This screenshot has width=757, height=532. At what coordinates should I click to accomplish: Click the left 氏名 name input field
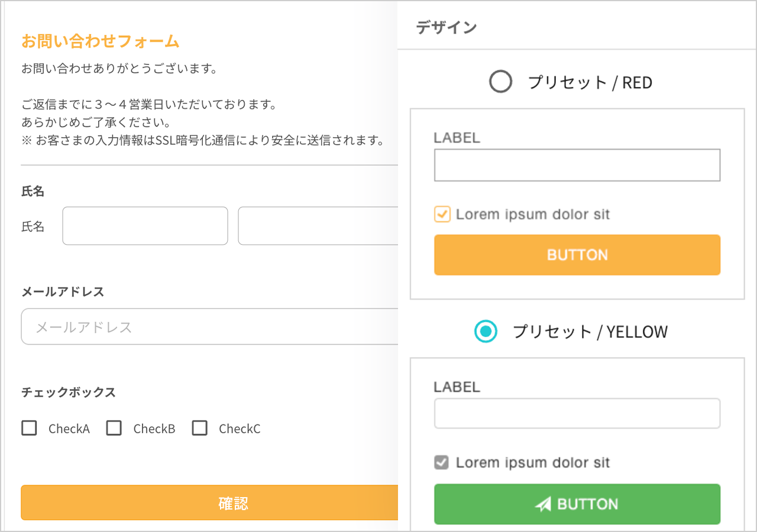click(x=145, y=226)
